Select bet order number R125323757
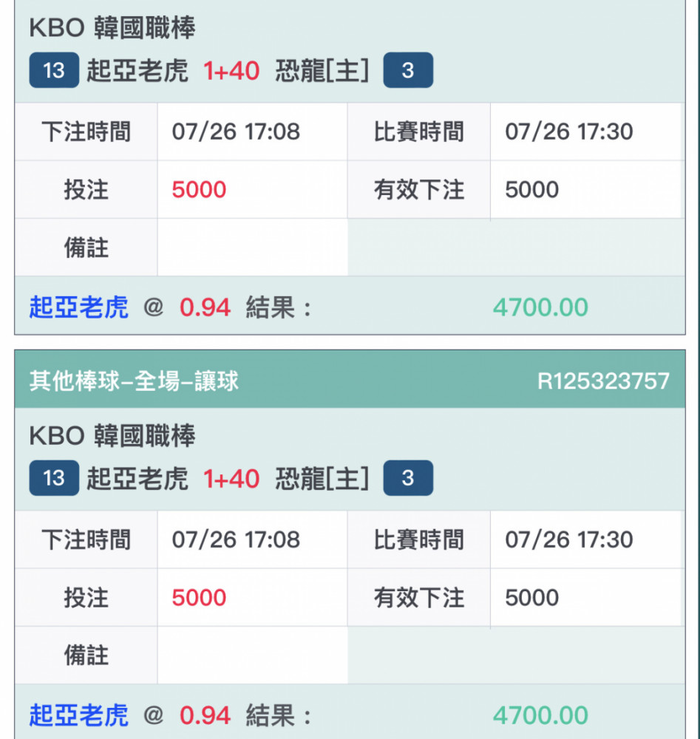The height and width of the screenshot is (739, 700). click(603, 381)
